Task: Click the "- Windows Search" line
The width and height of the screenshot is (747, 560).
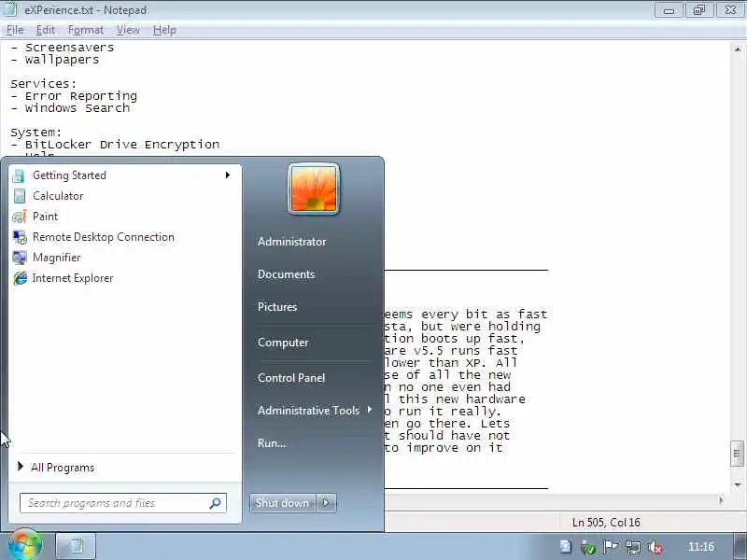Action: pyautogui.click(x=69, y=108)
